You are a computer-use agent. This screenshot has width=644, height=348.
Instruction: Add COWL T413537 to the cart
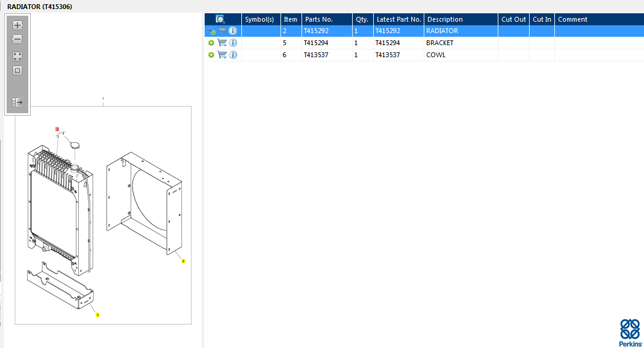[x=222, y=55]
